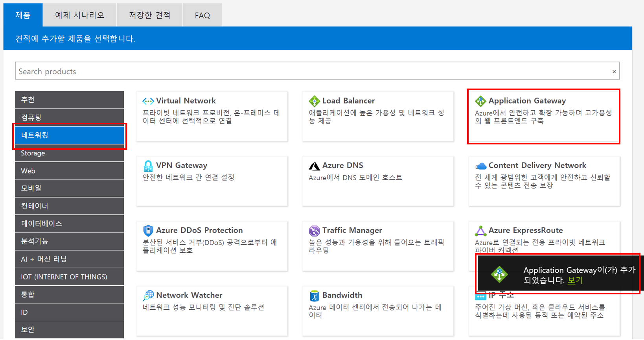This screenshot has width=644, height=340.
Task: Click the Azure ExpressRoute triangle icon
Action: coord(480,231)
